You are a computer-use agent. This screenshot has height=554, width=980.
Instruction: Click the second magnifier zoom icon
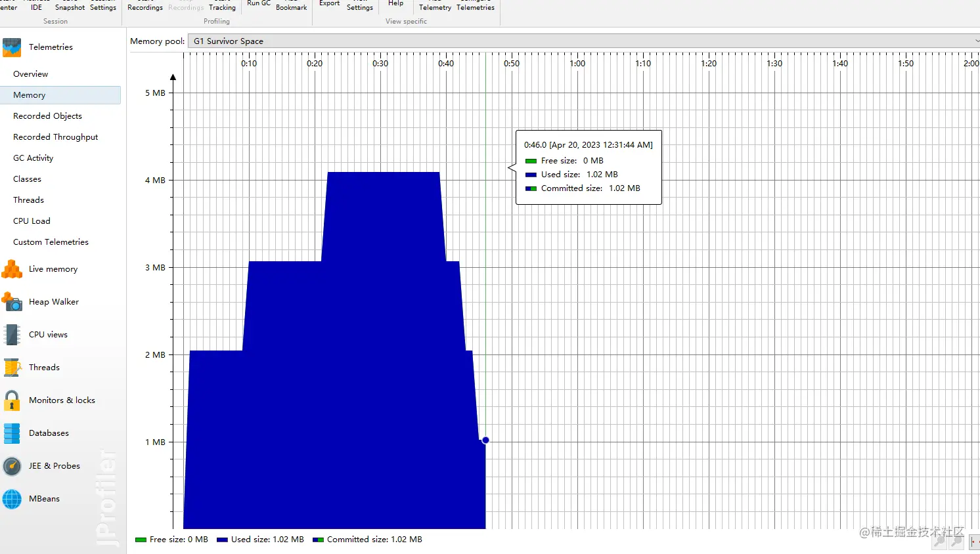(x=956, y=541)
